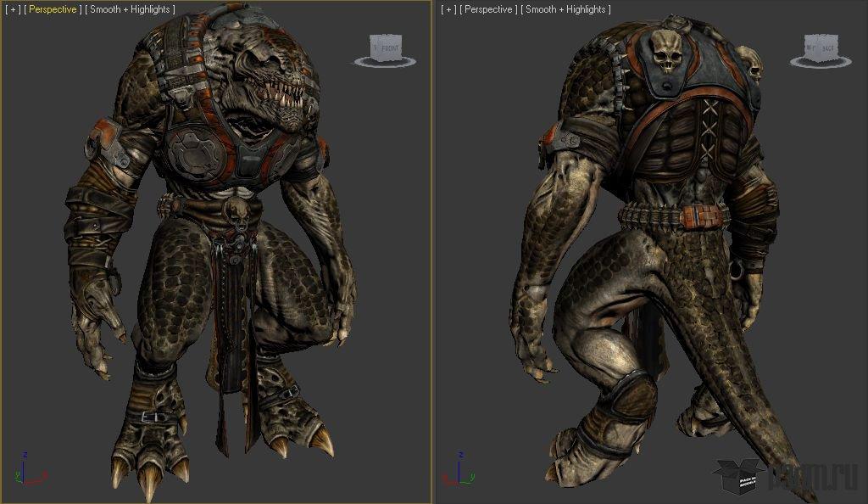The width and height of the screenshot is (868, 504).
Task: Click the site watermark text at bottom right
Action: pyautogui.click(x=814, y=476)
